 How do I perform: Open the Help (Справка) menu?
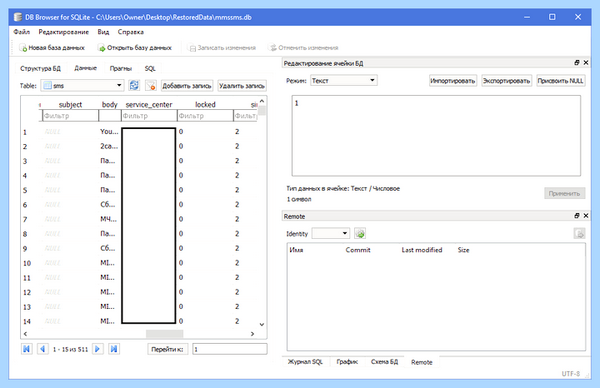pos(130,32)
